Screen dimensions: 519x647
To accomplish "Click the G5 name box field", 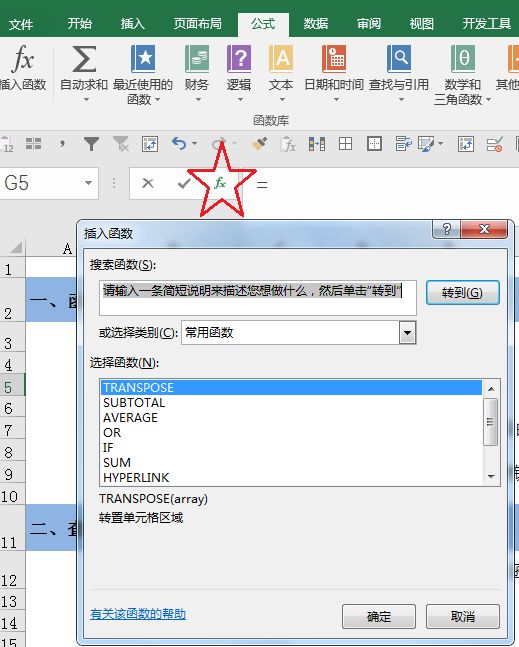I will tap(39, 183).
